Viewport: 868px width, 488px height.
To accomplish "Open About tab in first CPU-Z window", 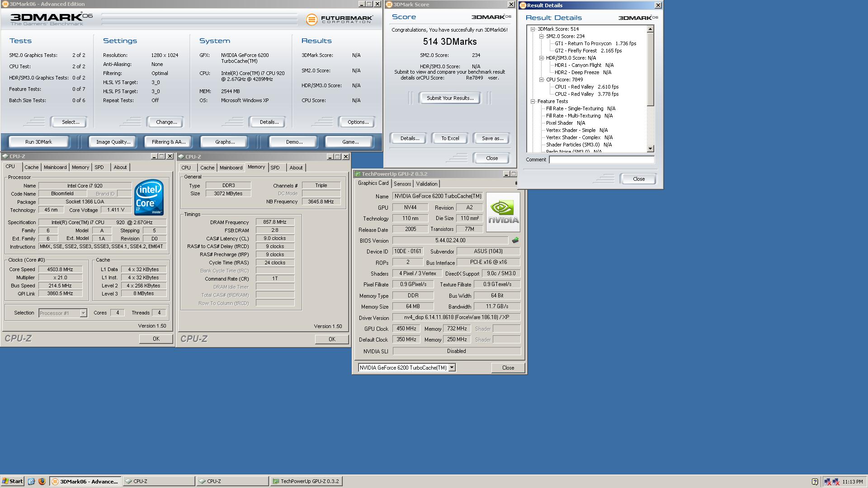I will pyautogui.click(x=120, y=167).
